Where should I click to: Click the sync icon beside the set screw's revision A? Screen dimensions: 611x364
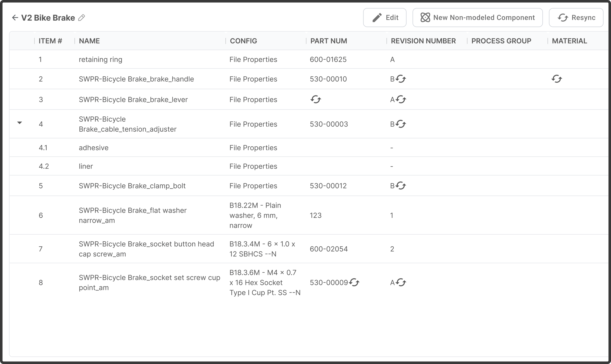pos(401,283)
